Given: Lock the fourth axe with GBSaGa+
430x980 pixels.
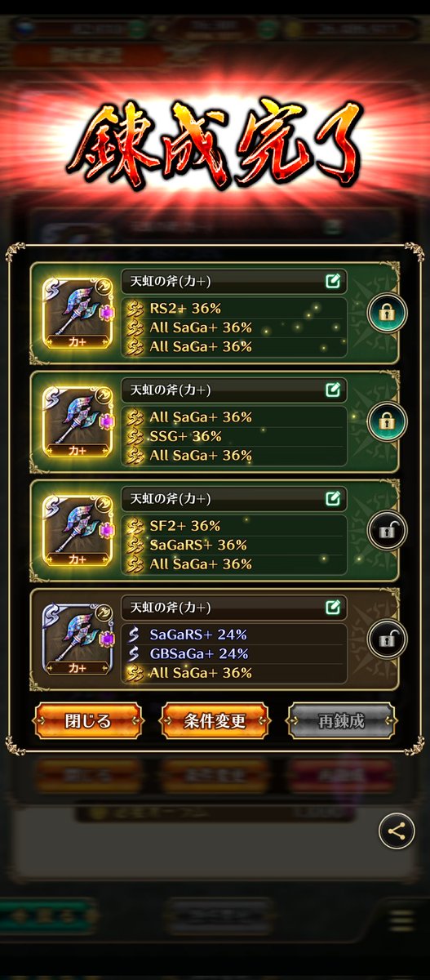Looking at the screenshot, I should pos(387,639).
